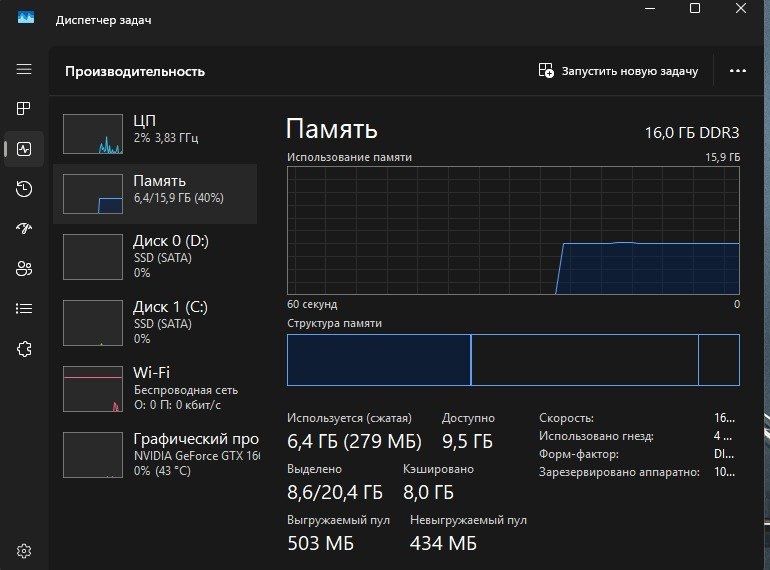Click the Использование памяти label
Screen dimensions: 770x570
pyautogui.click(x=349, y=157)
